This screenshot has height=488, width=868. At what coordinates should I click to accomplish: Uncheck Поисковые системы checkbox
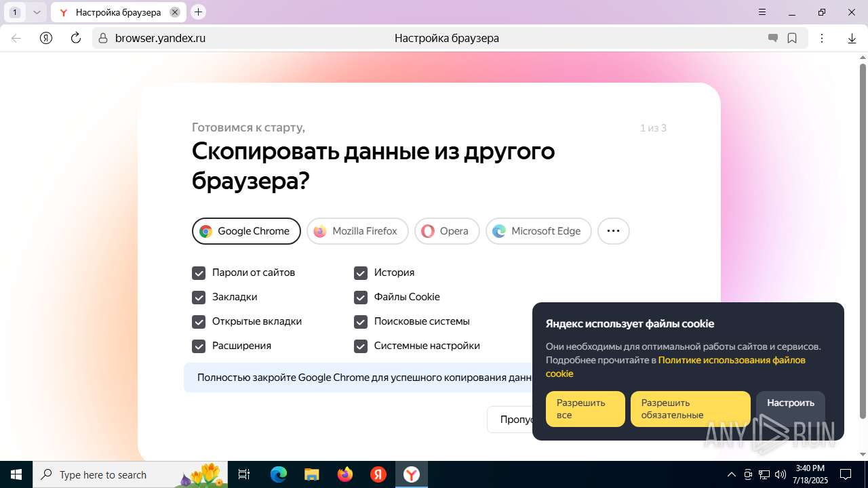[361, 321]
